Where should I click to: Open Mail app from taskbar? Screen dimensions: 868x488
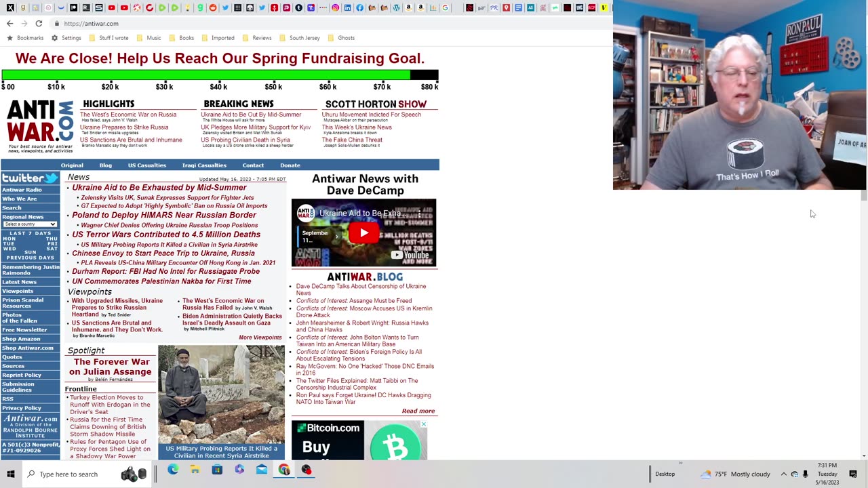(262, 470)
